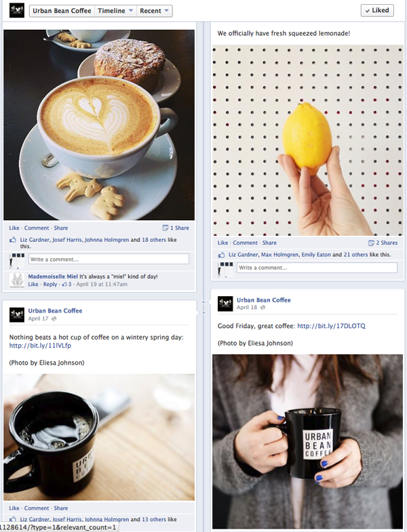The width and height of the screenshot is (407, 532).
Task: Open the http://bit.ly/11IVLfp link
Action: 40,346
